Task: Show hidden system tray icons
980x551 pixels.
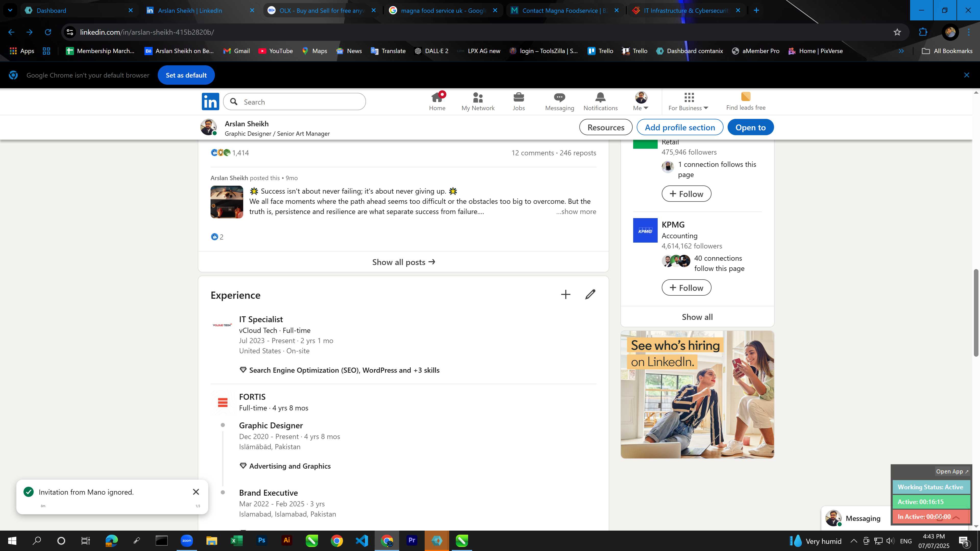Action: [x=854, y=541]
